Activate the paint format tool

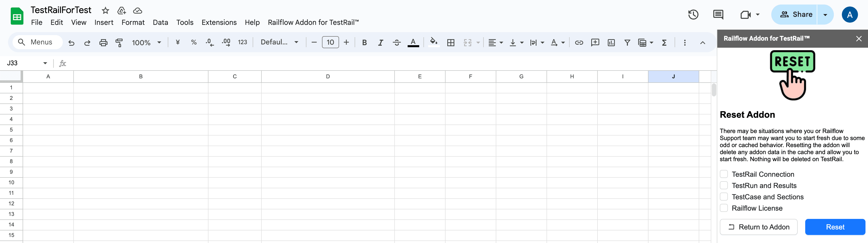[119, 43]
